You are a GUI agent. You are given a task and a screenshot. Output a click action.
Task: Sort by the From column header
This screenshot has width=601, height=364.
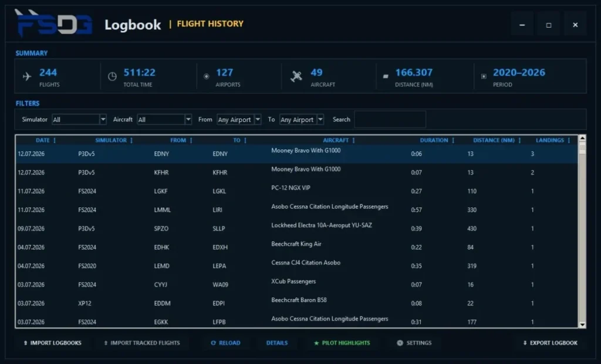point(181,141)
